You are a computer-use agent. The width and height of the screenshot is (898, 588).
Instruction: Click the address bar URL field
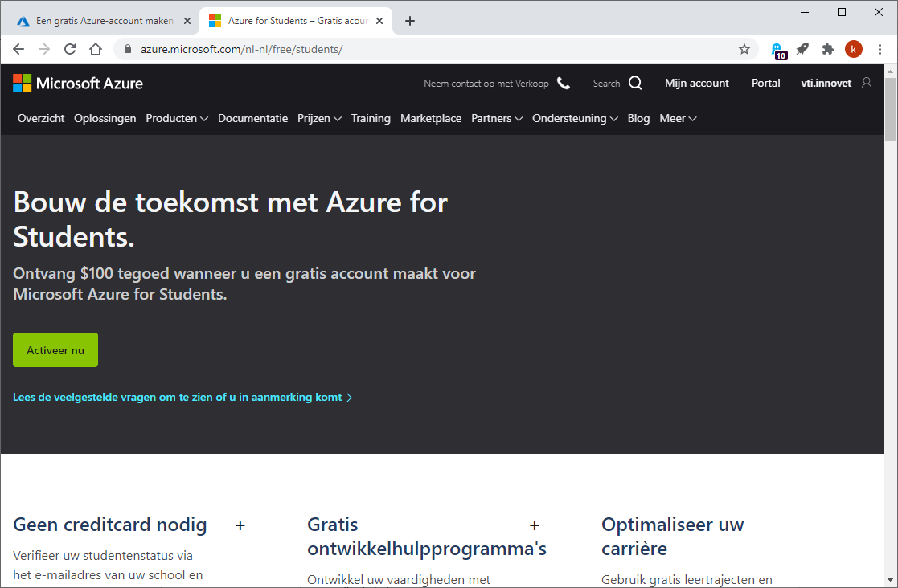coord(435,49)
